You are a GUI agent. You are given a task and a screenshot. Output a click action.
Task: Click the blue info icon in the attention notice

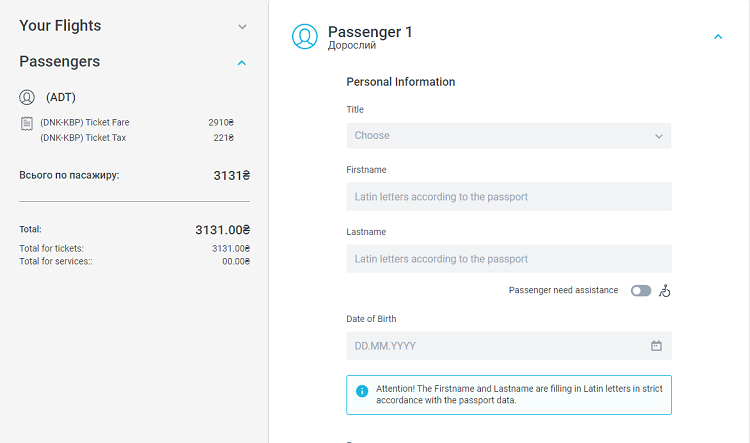[x=362, y=391]
